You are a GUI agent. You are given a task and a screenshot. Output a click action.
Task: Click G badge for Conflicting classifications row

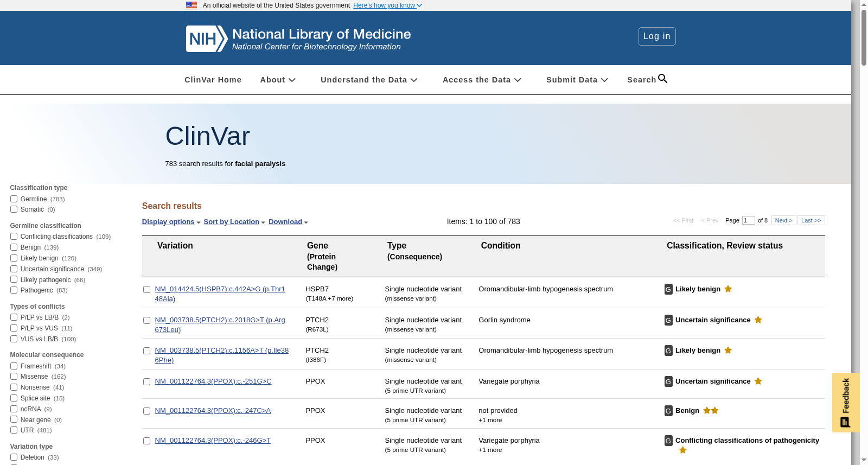(x=668, y=441)
